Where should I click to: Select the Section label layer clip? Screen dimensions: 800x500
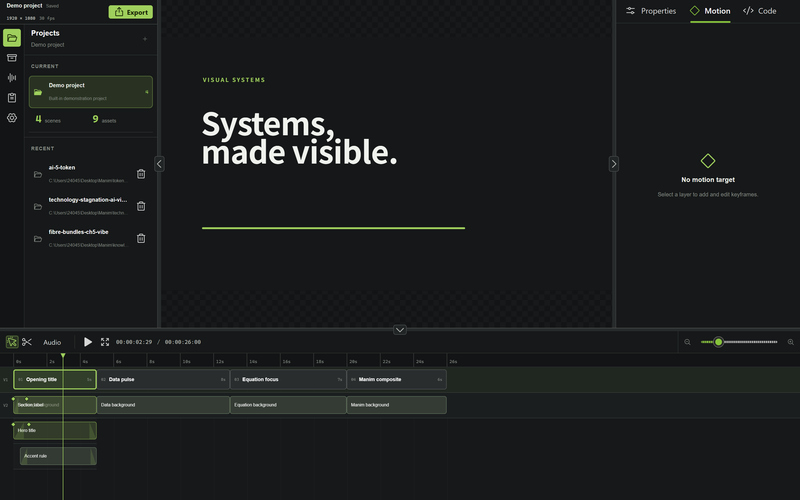click(55, 405)
